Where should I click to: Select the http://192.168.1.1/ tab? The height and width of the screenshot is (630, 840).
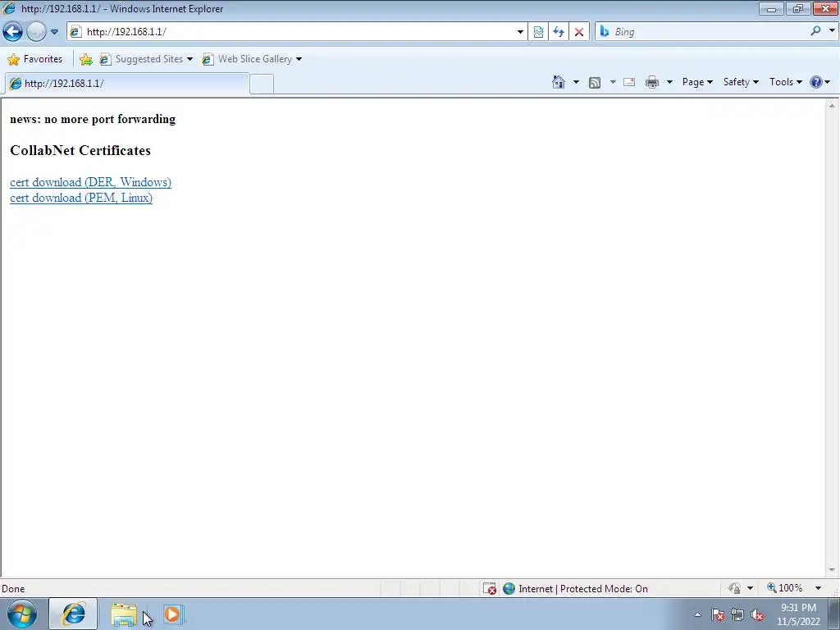pyautogui.click(x=127, y=84)
